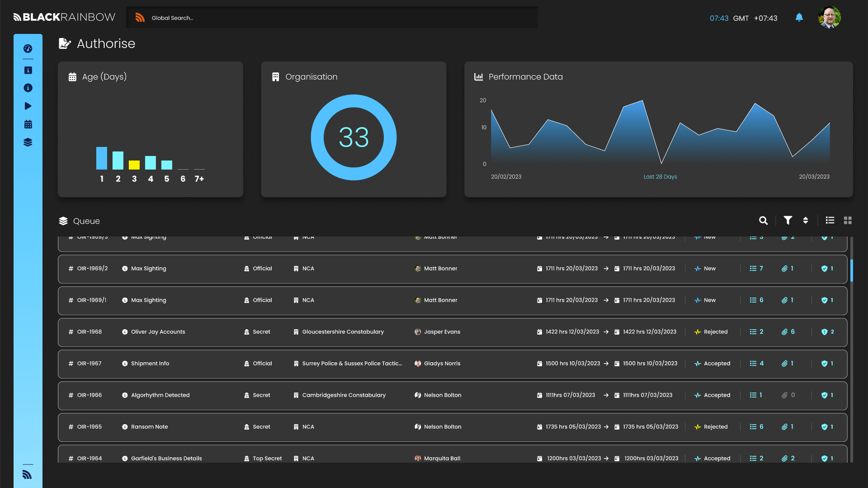Select the Last 28 Days option
Image resolution: width=868 pixels, height=488 pixels.
pos(660,176)
